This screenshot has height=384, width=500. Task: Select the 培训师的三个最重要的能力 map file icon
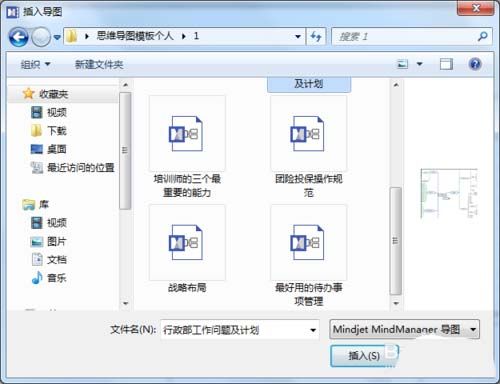[187, 133]
